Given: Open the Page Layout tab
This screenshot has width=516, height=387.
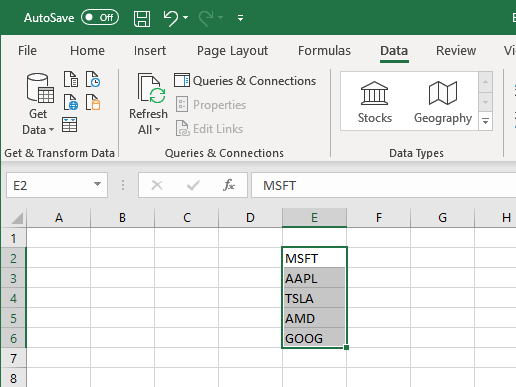Looking at the screenshot, I should pos(232,51).
